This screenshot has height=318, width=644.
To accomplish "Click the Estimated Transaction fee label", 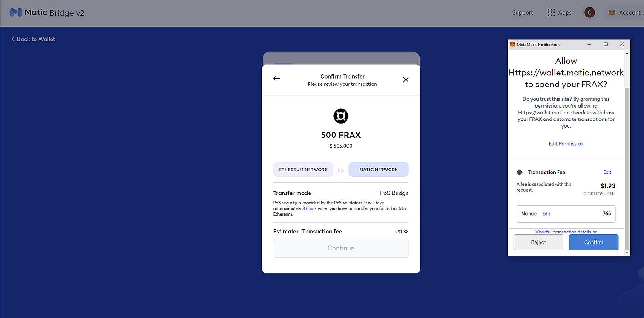I will pos(308,232).
